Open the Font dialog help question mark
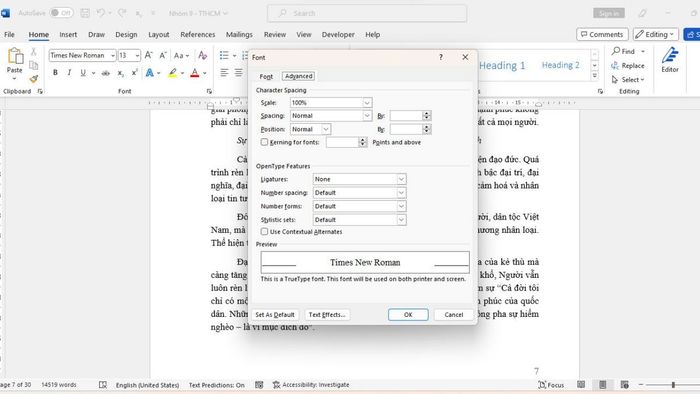Image resolution: width=700 pixels, height=394 pixels. click(441, 57)
